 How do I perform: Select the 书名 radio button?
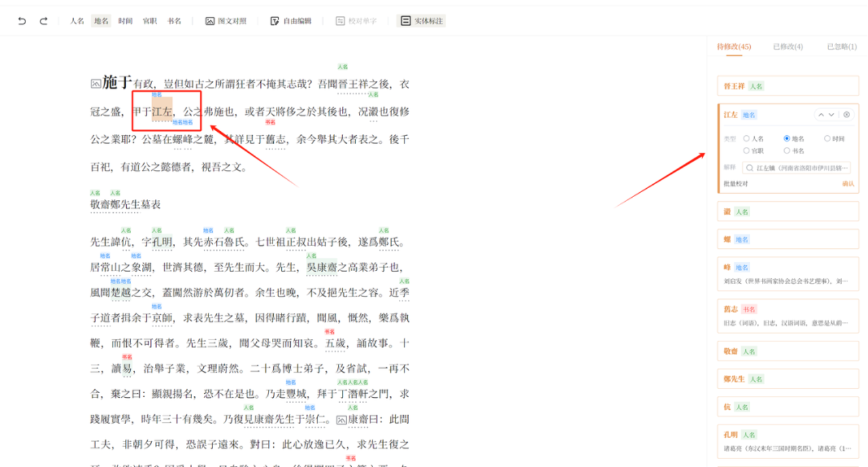[x=787, y=151]
